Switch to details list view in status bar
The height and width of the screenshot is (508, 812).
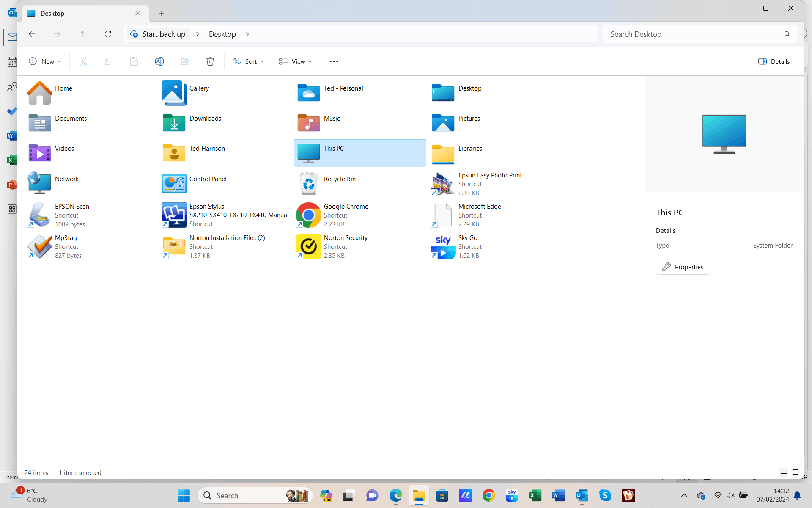tap(783, 472)
